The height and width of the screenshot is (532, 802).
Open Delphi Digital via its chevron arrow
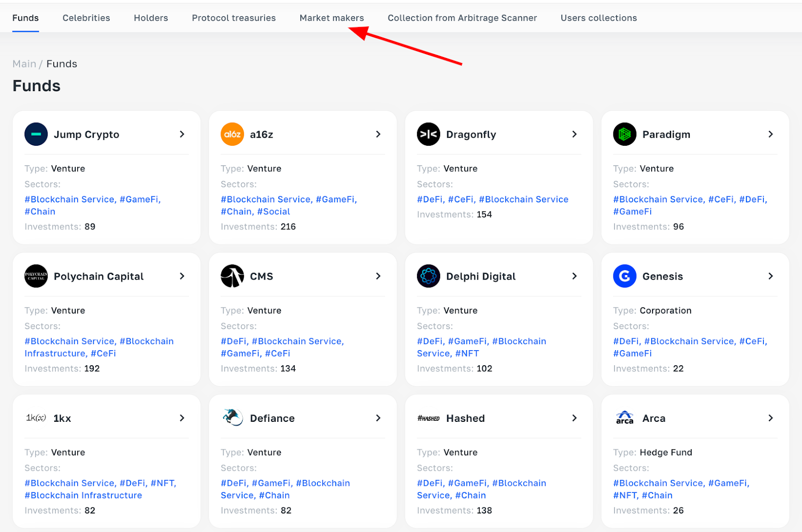tap(574, 276)
